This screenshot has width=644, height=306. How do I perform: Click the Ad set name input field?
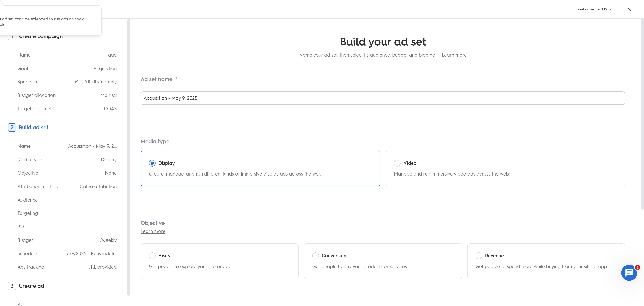(383, 98)
